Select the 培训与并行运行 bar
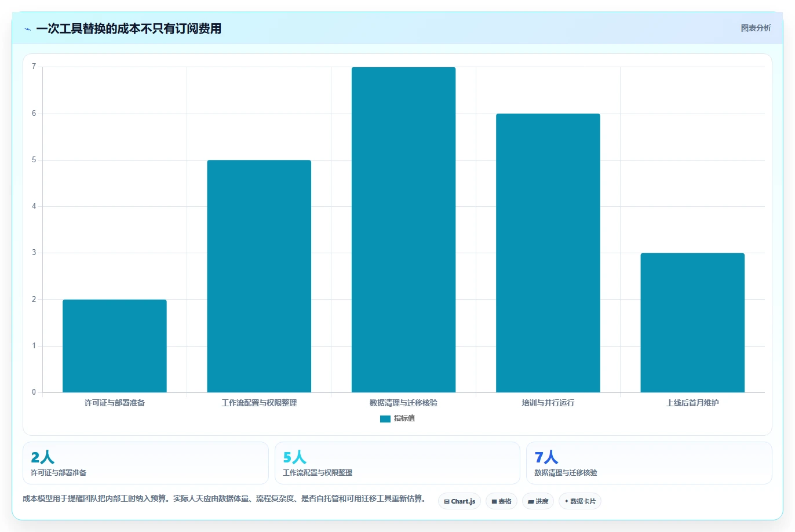The height and width of the screenshot is (532, 795). pyautogui.click(x=548, y=253)
